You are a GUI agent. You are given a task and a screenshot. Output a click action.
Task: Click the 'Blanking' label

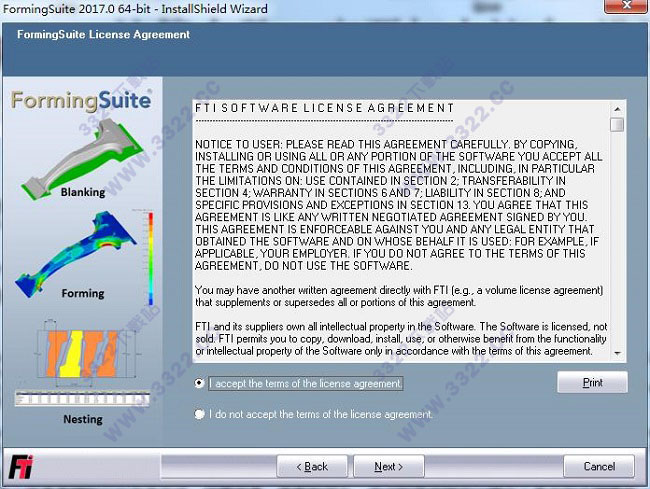[x=83, y=192]
